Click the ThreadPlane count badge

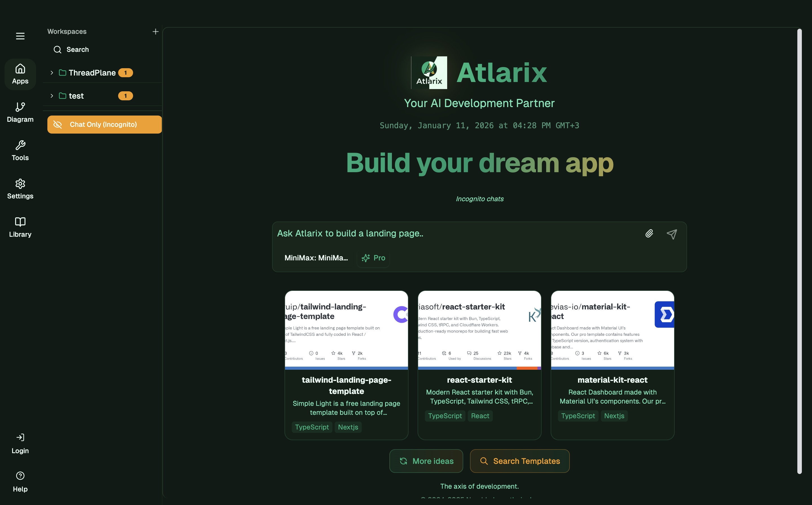point(126,73)
